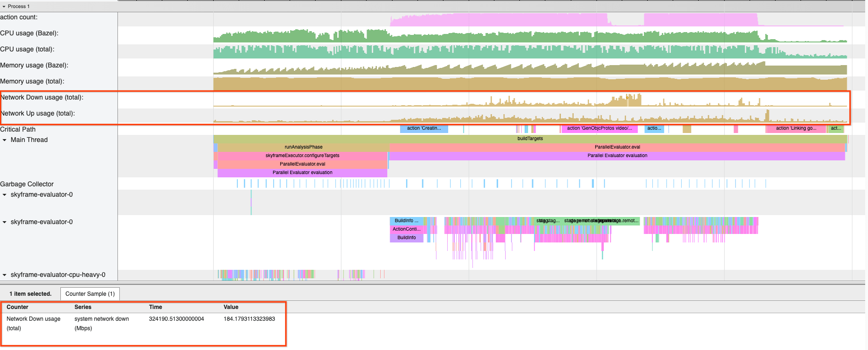This screenshot has height=350, width=868.
Task: Click the Garbage Collector track label
Action: [x=27, y=184]
